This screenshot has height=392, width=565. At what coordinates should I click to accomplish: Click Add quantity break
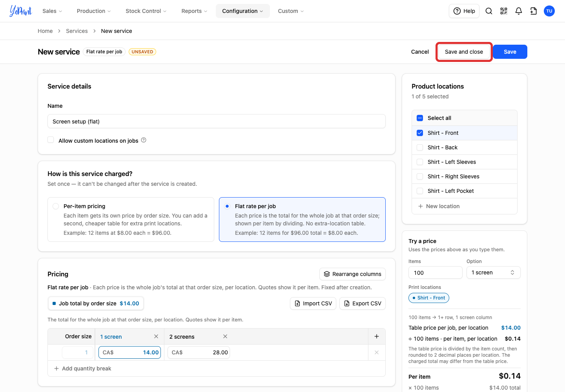(82, 368)
